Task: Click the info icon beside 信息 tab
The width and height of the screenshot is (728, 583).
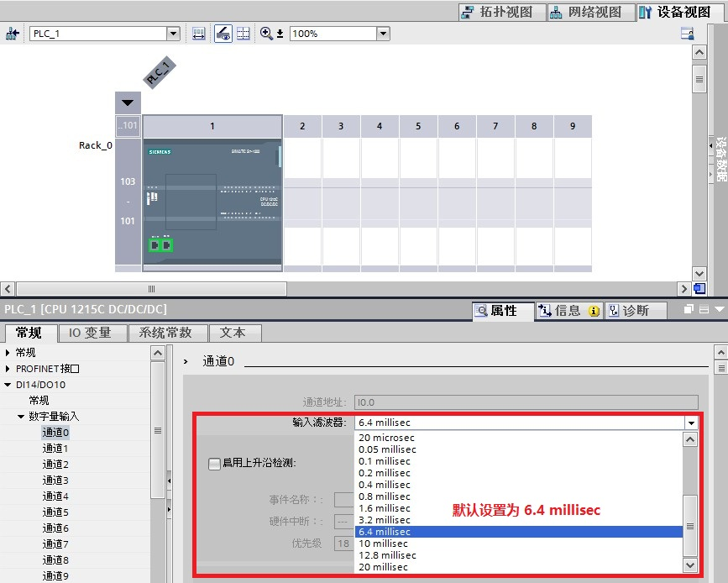Action: (594, 311)
